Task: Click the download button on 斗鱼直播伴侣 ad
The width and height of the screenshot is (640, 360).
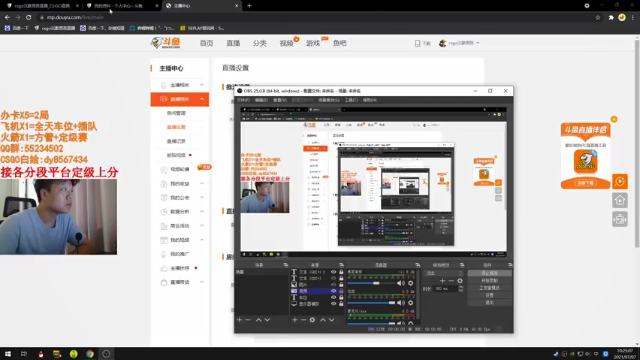Action: 586,183
